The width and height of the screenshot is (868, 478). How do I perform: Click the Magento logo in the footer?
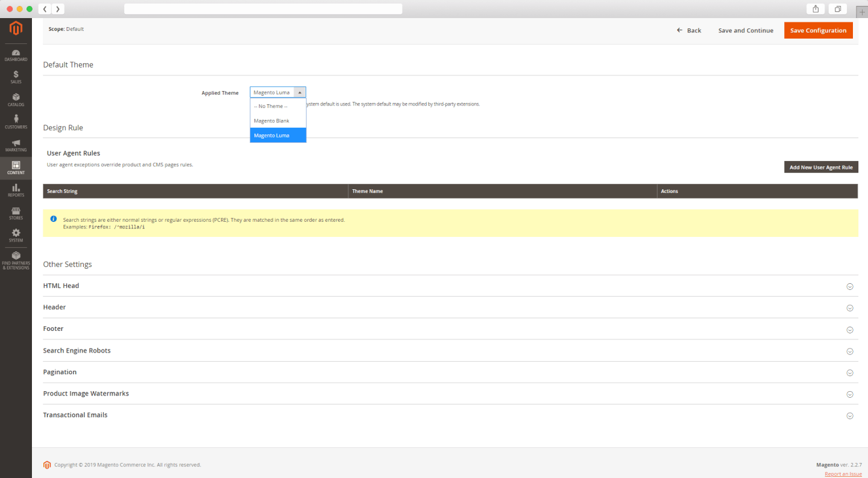[x=47, y=465]
